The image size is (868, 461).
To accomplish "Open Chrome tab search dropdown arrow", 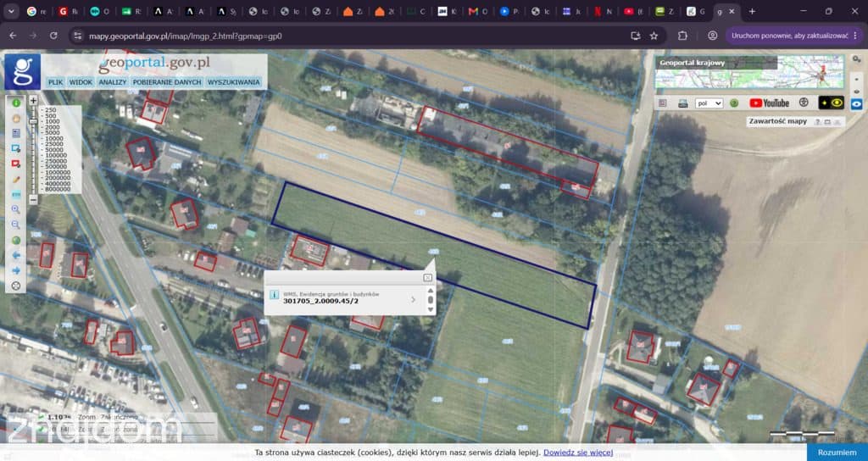I will [11, 11].
